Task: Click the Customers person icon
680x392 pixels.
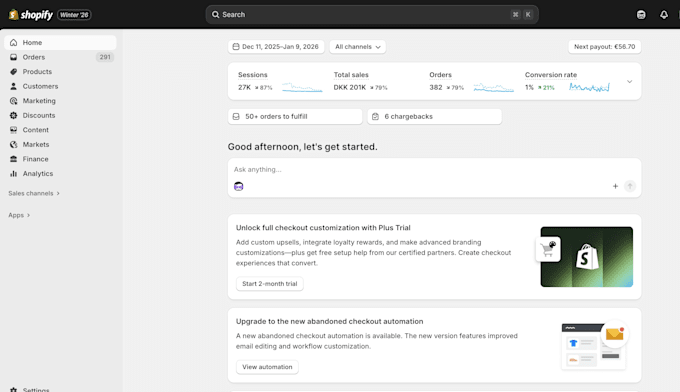Action: coord(13,86)
